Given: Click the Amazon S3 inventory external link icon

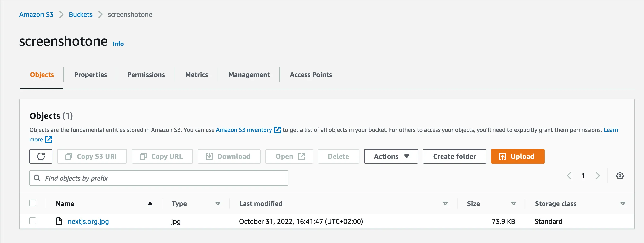Looking at the screenshot, I should [x=277, y=130].
